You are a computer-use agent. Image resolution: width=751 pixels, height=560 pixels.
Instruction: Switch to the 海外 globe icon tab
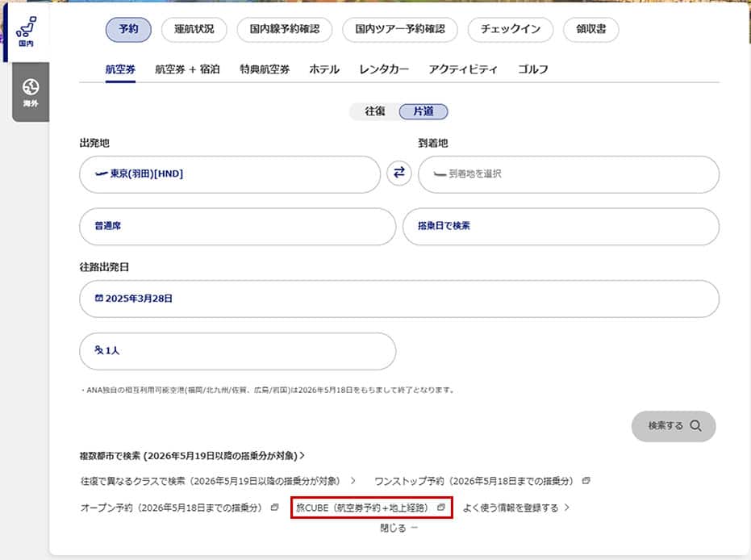[x=31, y=91]
